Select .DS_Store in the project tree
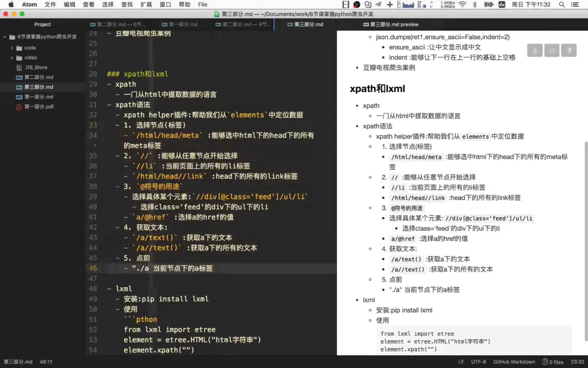 36,67
